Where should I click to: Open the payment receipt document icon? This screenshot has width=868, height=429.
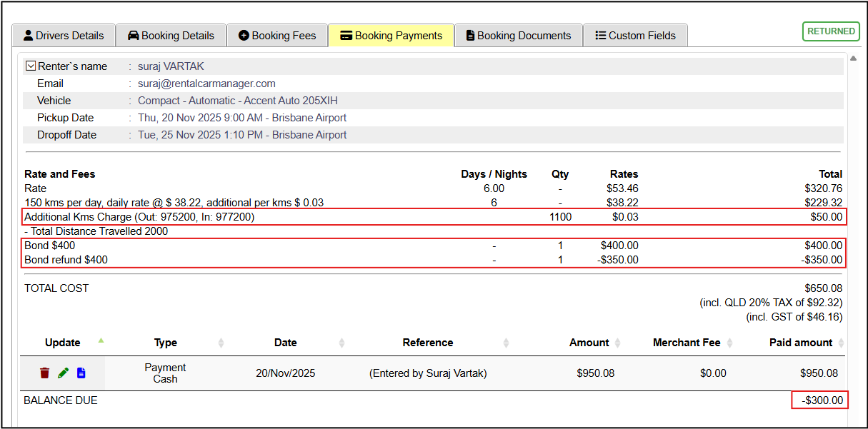click(81, 373)
